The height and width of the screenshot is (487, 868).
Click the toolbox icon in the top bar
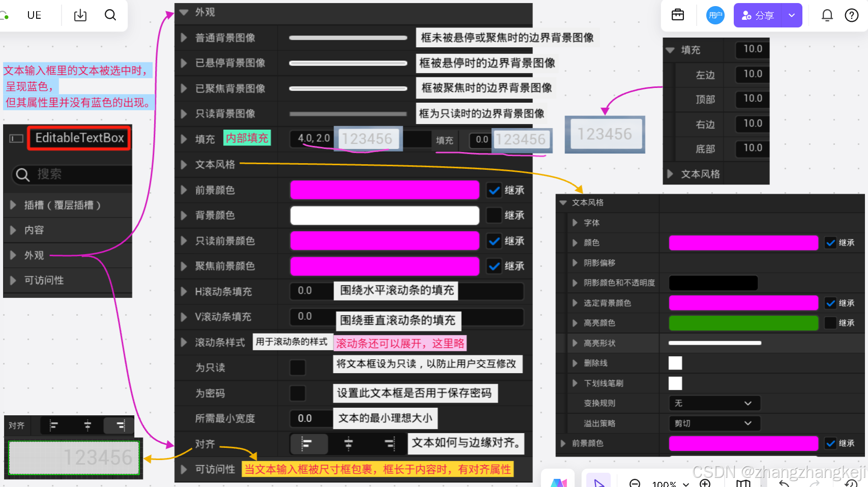(x=678, y=15)
